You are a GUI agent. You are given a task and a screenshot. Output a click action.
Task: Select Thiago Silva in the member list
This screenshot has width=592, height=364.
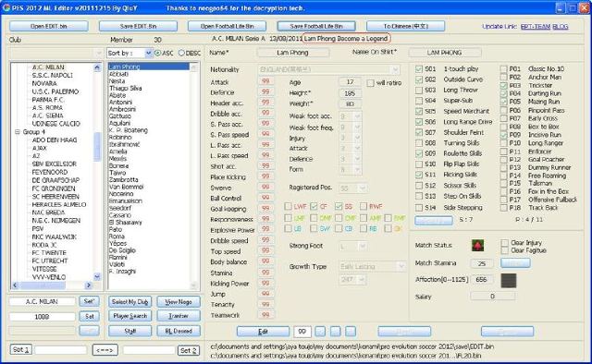[x=126, y=89]
